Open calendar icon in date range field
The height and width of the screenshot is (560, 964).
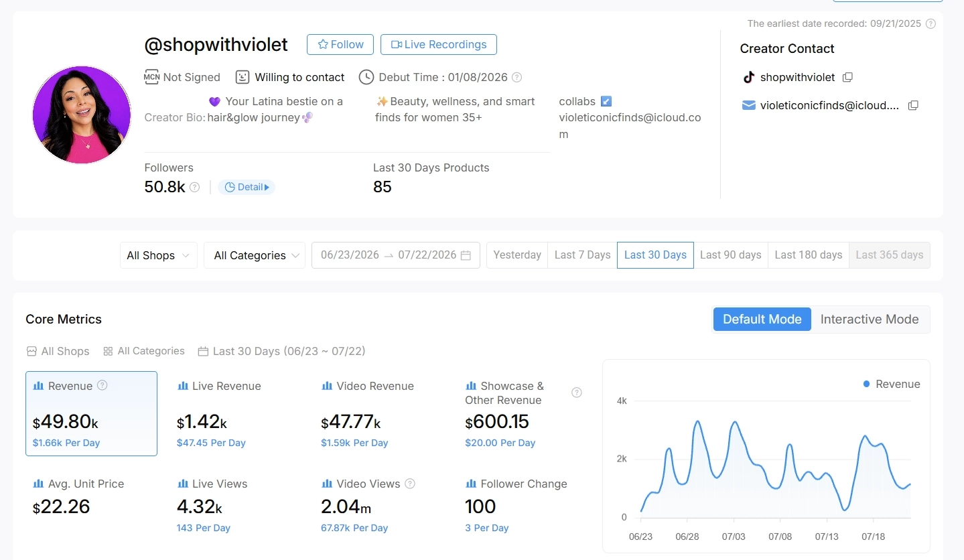tap(466, 255)
